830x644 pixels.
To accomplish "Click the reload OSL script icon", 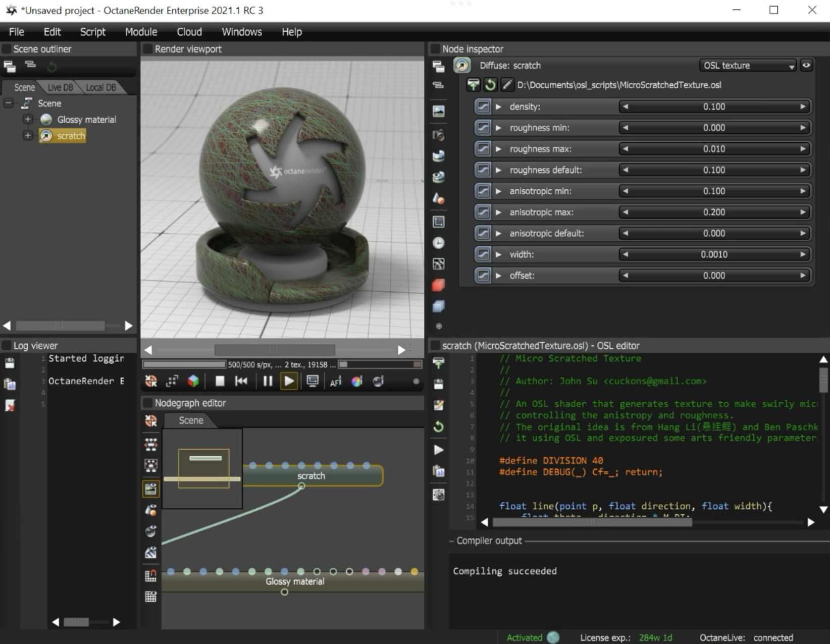I will (x=490, y=85).
